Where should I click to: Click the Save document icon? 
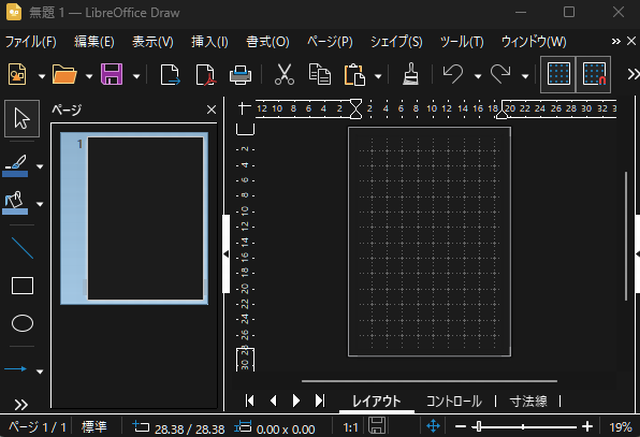pos(111,75)
